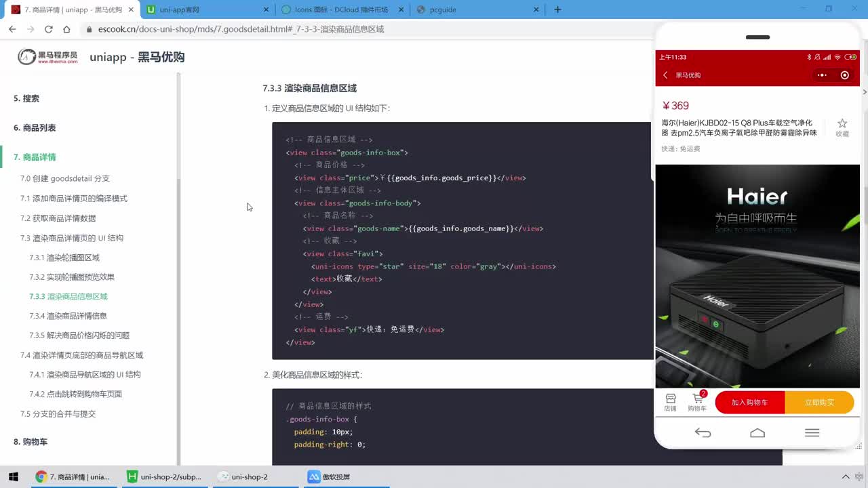This screenshot has width=868, height=488.
Task: Close the 商品详情 browser tab
Action: click(132, 9)
